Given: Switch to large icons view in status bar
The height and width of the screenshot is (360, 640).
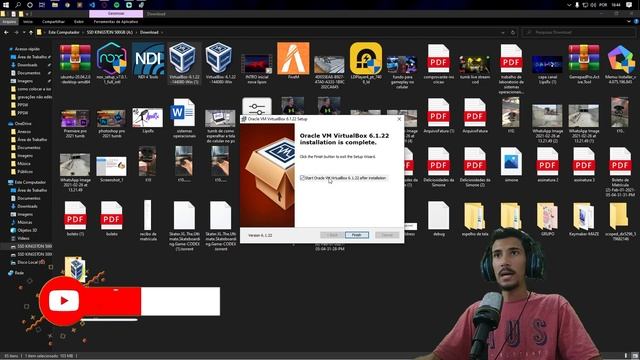Looking at the screenshot, I should point(635,356).
